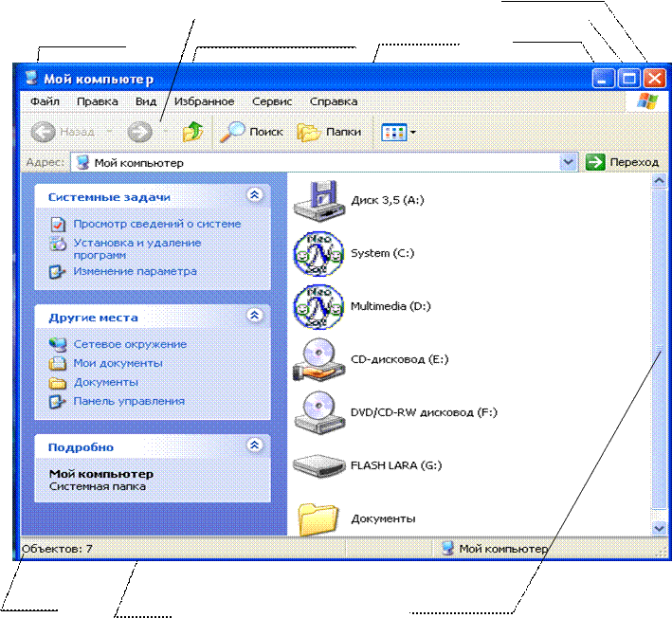The width and height of the screenshot is (672, 618).
Task: Click Сетевое окружение network icon
Action: pos(58,344)
